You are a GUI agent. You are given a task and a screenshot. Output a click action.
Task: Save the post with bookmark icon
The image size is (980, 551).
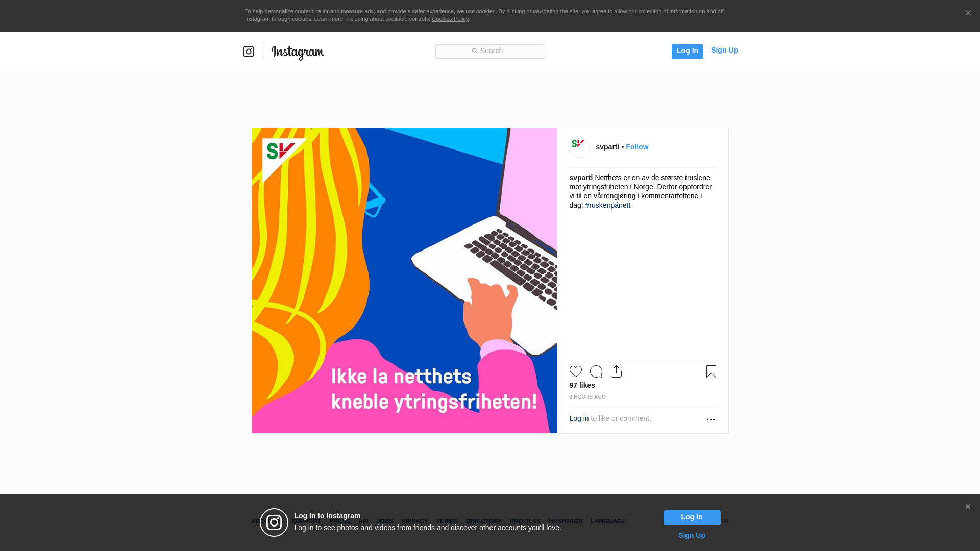711,371
